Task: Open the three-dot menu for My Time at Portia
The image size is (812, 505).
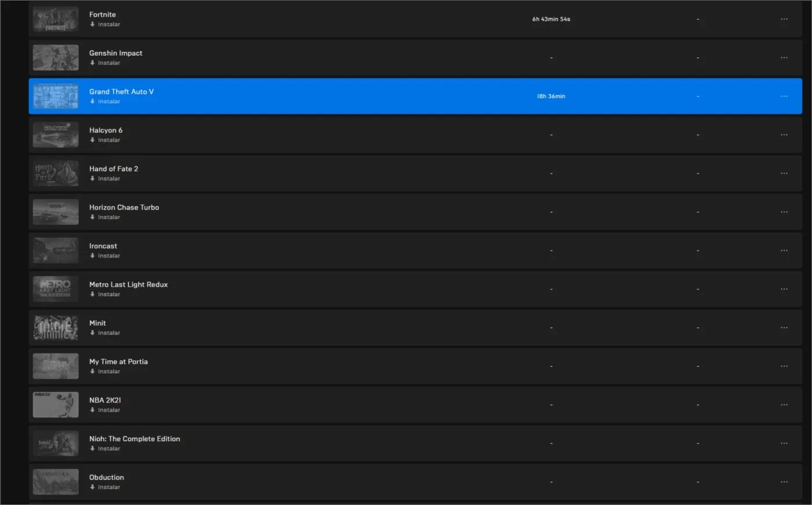Action: (x=784, y=366)
